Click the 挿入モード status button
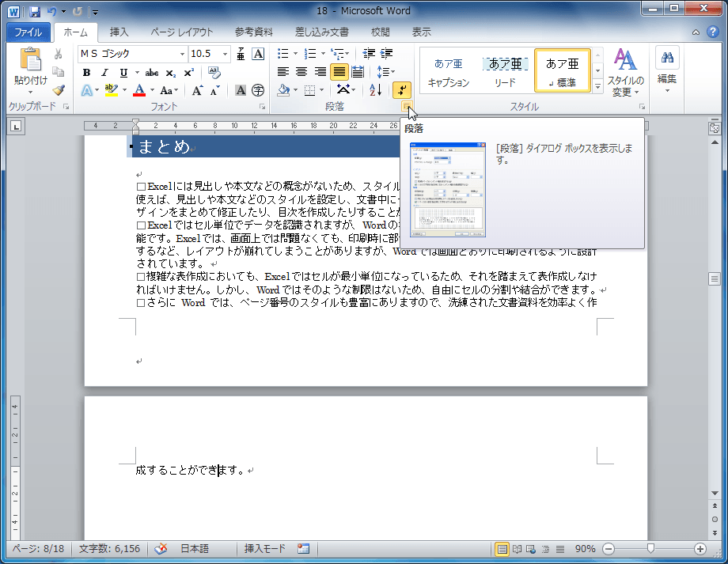The width and height of the screenshot is (728, 564). [x=264, y=549]
